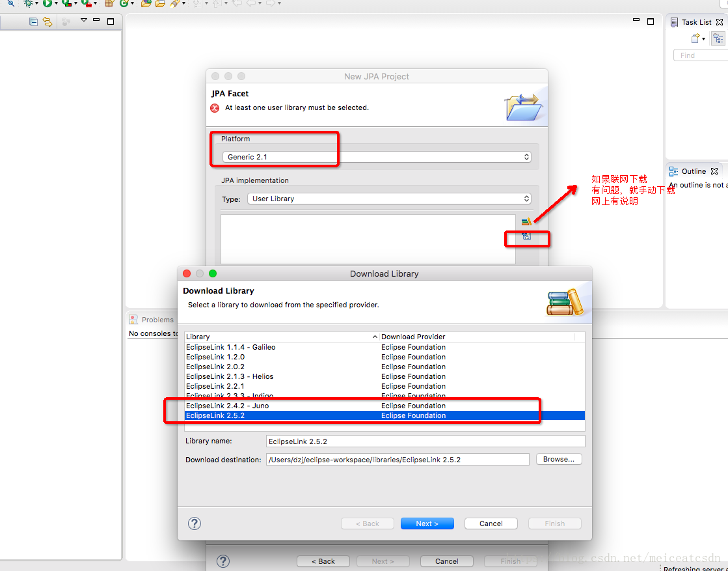728x571 pixels.
Task: Close the Outline view
Action: (714, 171)
